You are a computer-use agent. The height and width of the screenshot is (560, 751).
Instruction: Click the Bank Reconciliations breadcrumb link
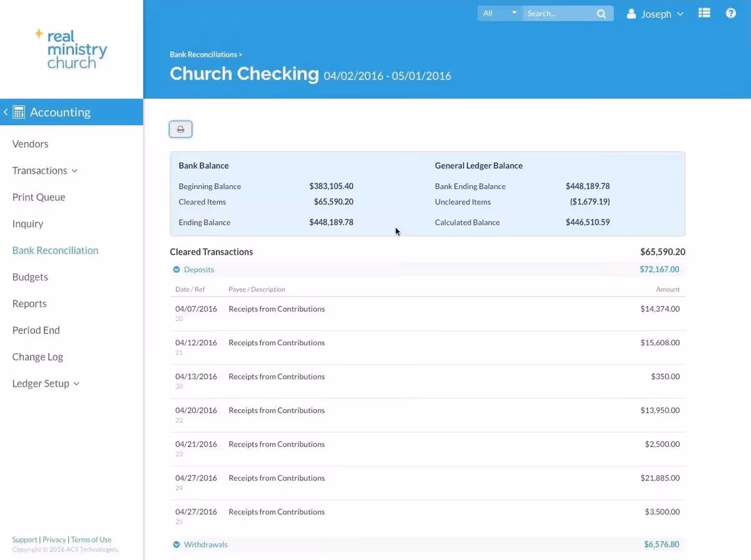203,54
